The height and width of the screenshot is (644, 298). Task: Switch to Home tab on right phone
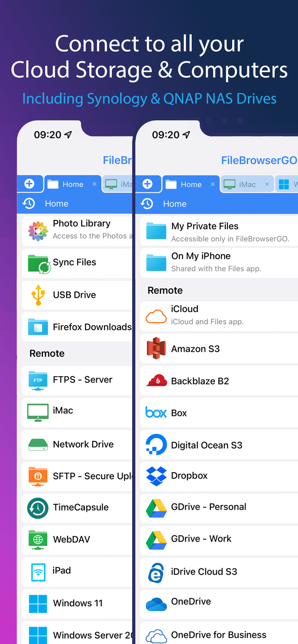pyautogui.click(x=190, y=184)
